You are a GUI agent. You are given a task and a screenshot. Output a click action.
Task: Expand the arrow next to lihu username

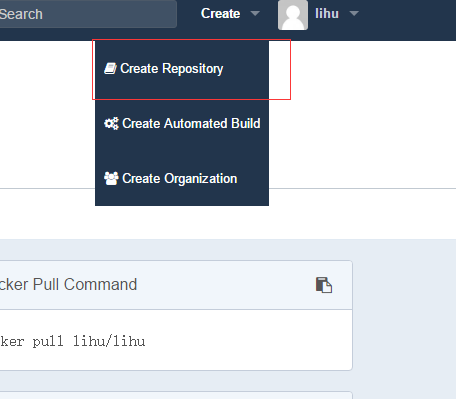pos(354,14)
